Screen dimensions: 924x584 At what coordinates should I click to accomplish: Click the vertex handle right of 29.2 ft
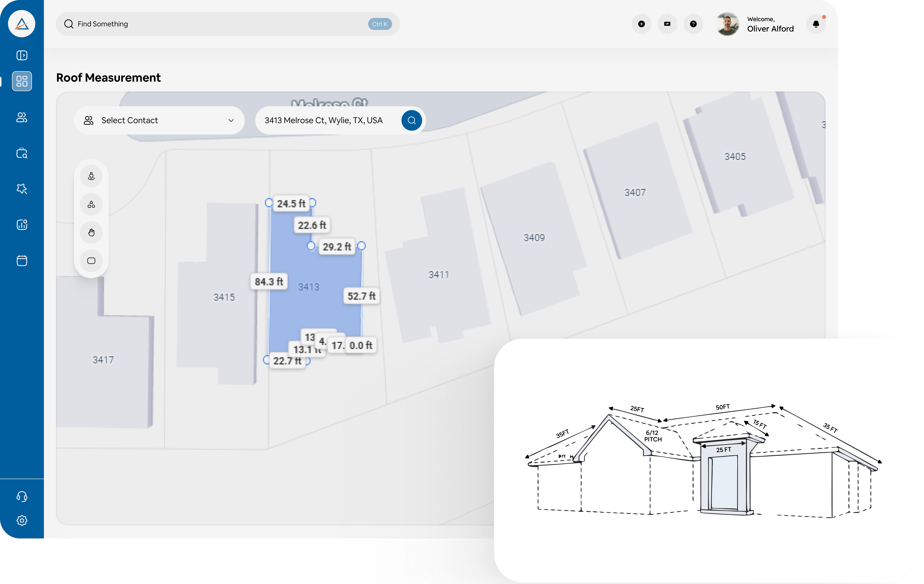click(x=361, y=246)
